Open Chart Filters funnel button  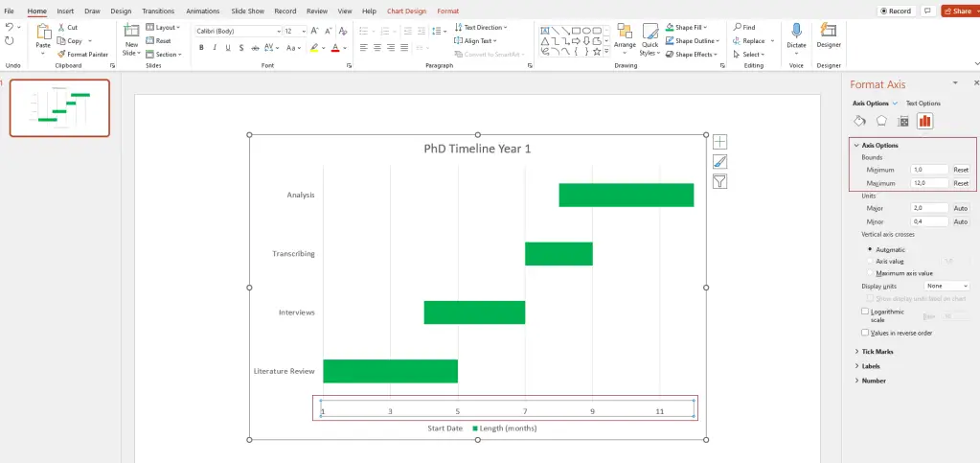719,181
